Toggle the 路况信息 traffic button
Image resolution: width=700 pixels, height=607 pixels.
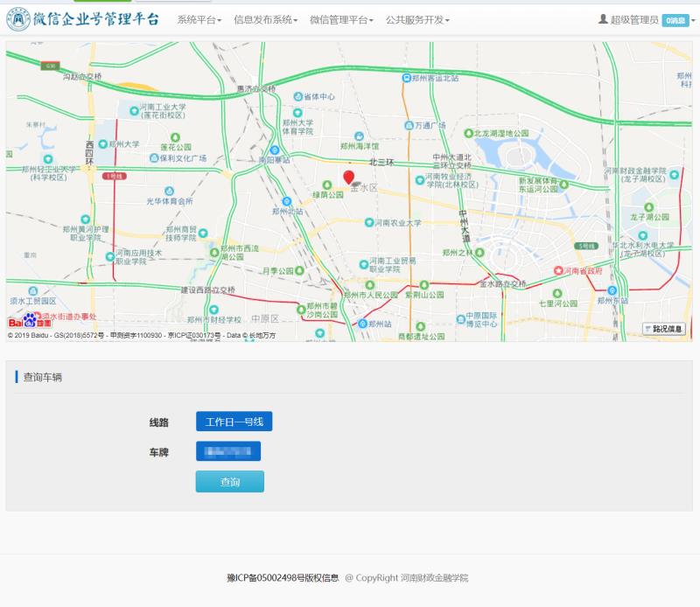(x=664, y=329)
